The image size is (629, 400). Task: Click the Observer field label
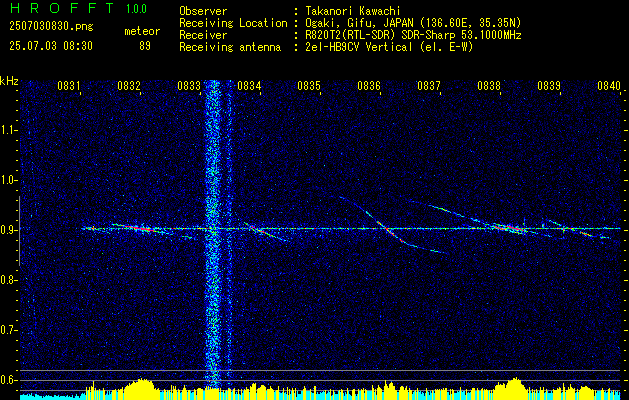point(203,11)
